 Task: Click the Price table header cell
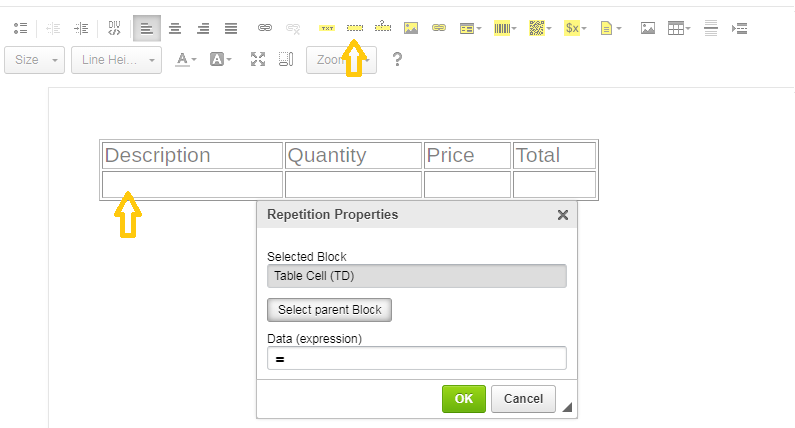pos(467,155)
